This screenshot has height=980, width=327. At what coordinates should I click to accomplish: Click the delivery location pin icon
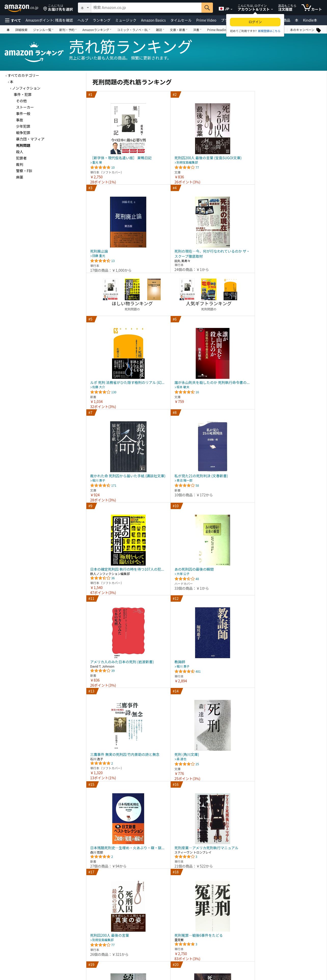point(45,8)
